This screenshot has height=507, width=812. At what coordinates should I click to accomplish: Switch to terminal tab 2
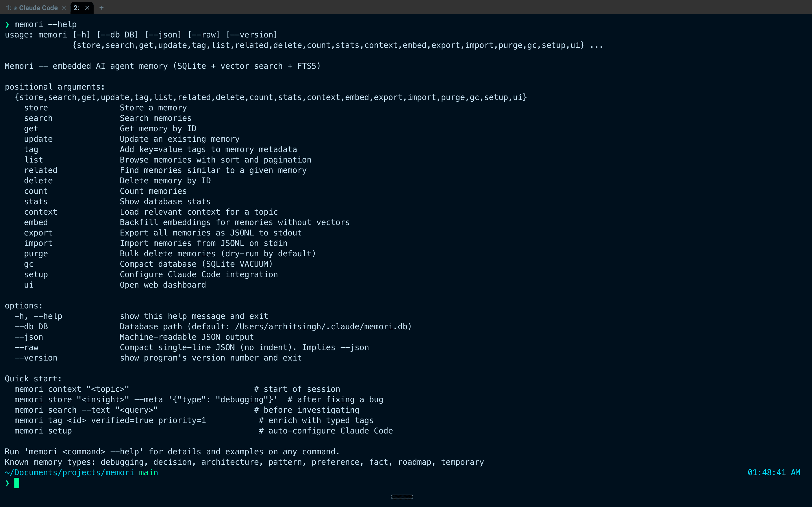pos(76,7)
